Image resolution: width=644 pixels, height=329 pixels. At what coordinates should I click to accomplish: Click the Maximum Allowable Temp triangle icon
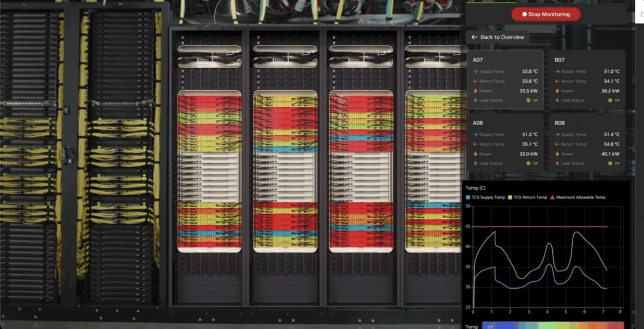click(552, 198)
